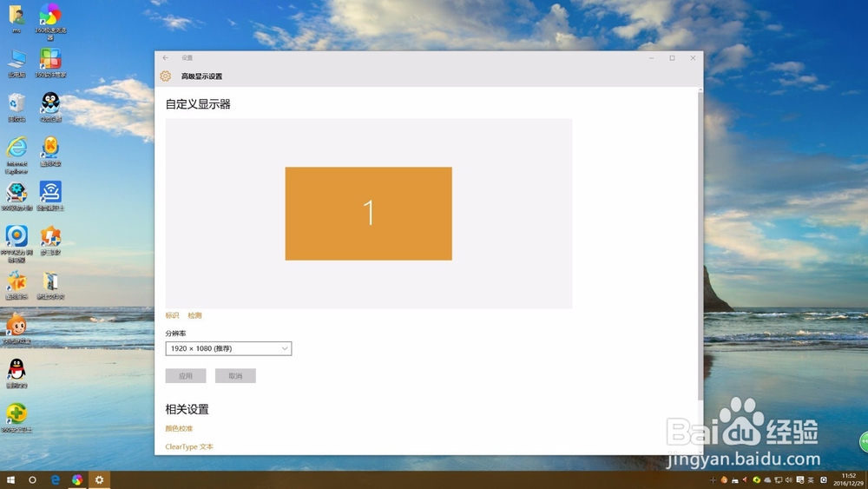This screenshot has height=489, width=868.
Task: Click the gear icon beside 高级显示设置
Action: pos(166,76)
